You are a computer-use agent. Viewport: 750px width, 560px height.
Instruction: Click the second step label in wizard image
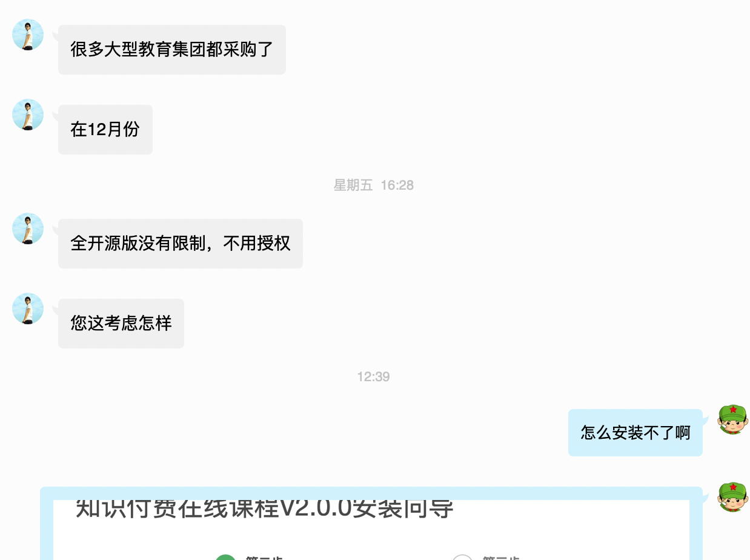tap(500, 558)
